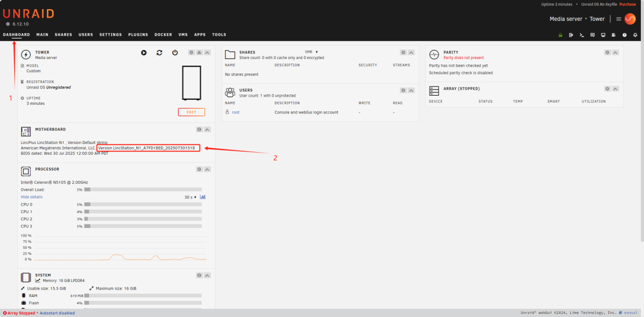Collapse the Users panel
Viewport: 644px width, 317px height.
coord(411,90)
